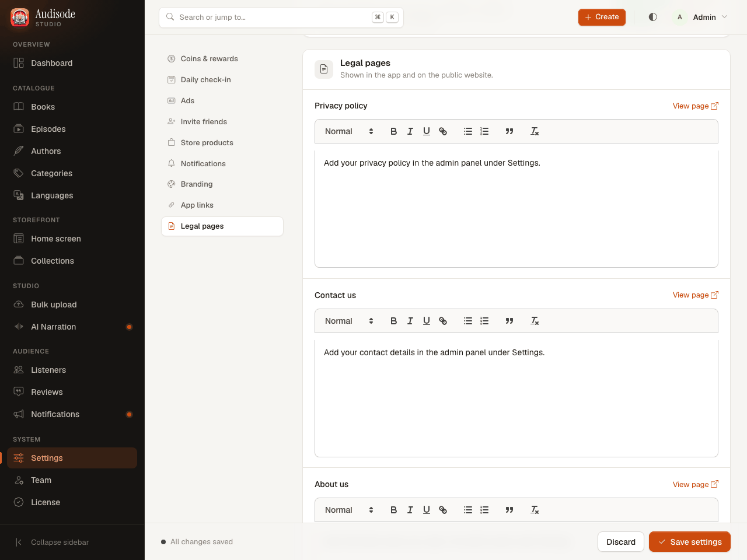This screenshot has width=747, height=560.
Task: Click into Privacy policy text area
Action: [516, 209]
